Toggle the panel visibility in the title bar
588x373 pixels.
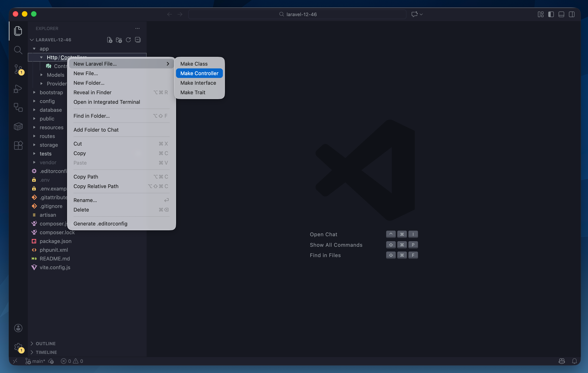click(x=561, y=14)
